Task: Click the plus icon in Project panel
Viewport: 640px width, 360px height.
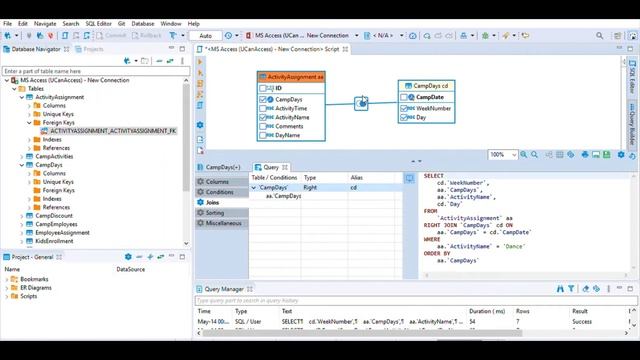Action: click(150, 257)
